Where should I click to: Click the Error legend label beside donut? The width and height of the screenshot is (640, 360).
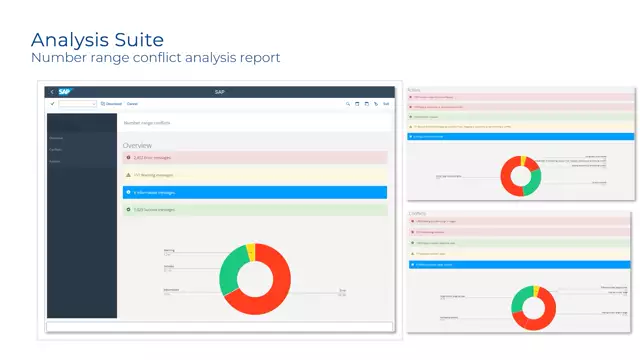point(342,291)
